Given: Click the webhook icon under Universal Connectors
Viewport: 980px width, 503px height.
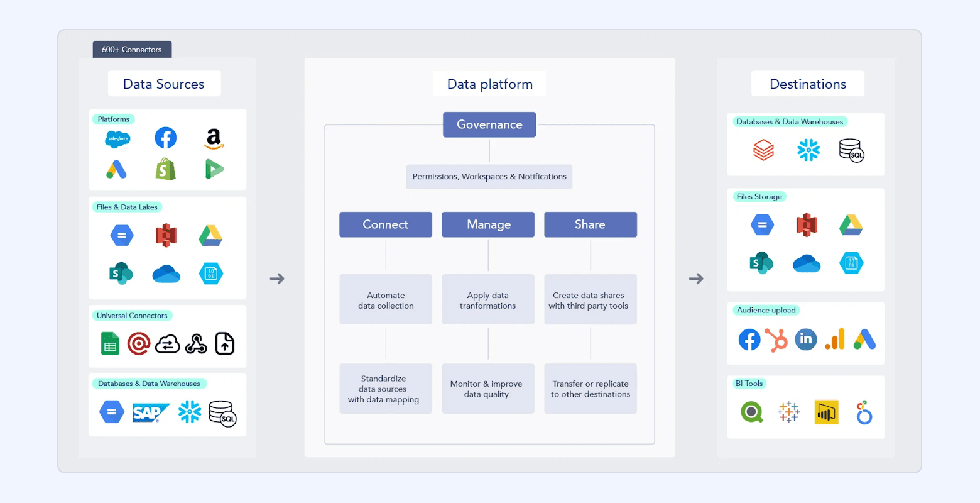Looking at the screenshot, I should (x=196, y=343).
